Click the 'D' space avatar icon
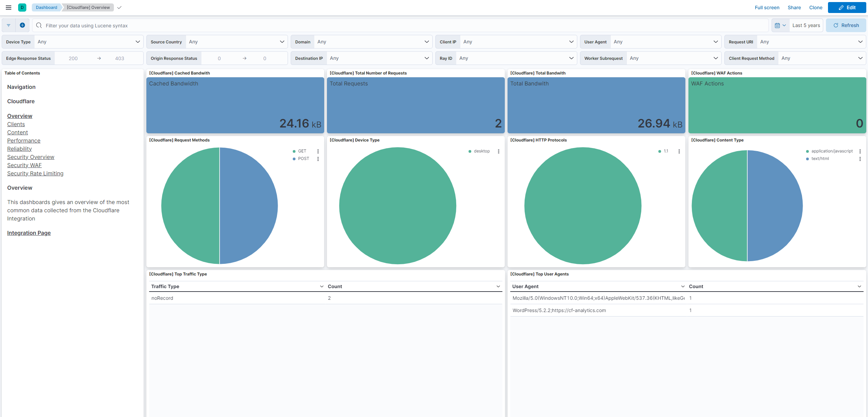Viewport: 868px width, 417px height. [x=22, y=7]
